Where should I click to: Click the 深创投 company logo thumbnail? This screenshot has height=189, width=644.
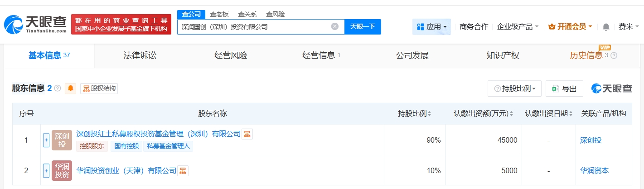pos(62,140)
